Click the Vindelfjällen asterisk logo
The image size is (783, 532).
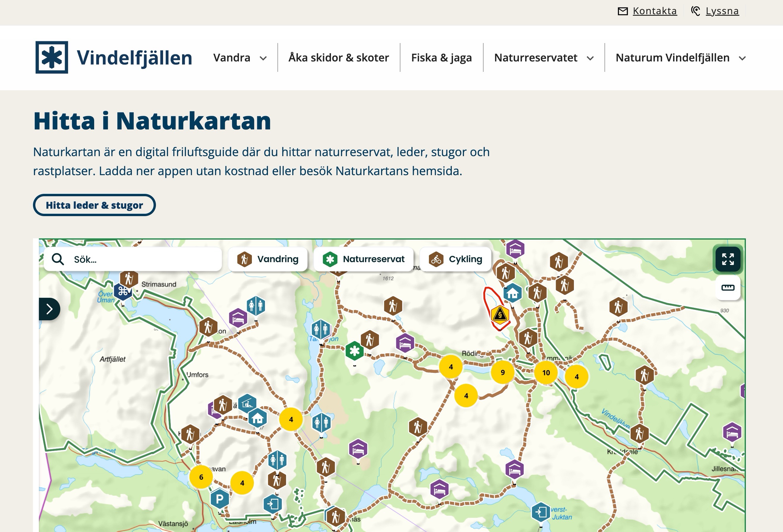52,57
